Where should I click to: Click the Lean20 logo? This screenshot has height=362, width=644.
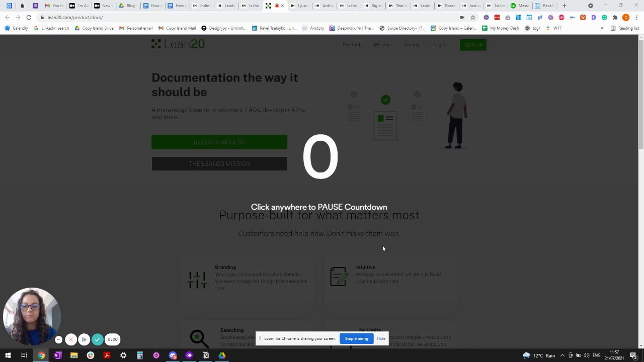click(x=178, y=44)
